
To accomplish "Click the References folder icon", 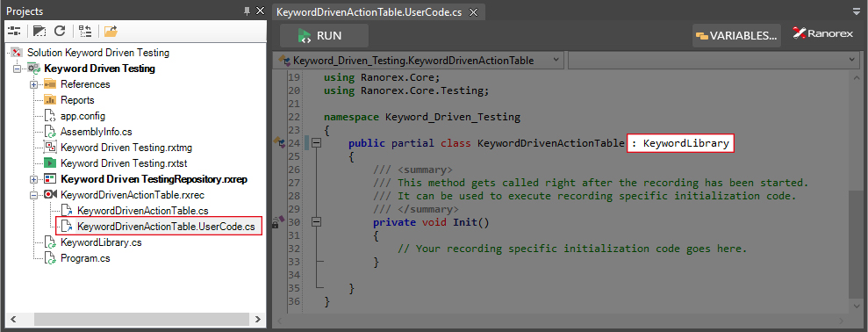I will (x=50, y=84).
